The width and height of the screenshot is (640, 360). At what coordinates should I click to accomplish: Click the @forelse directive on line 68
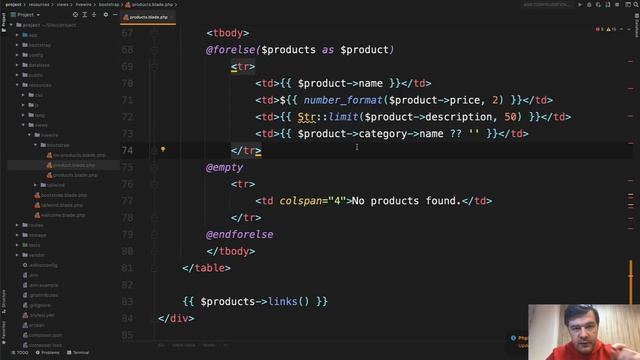pos(231,50)
